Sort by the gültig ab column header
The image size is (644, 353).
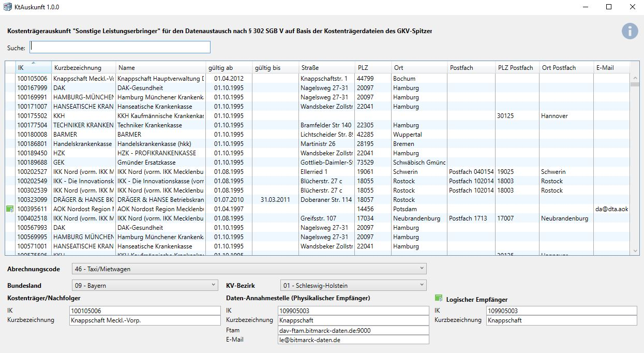pos(229,67)
